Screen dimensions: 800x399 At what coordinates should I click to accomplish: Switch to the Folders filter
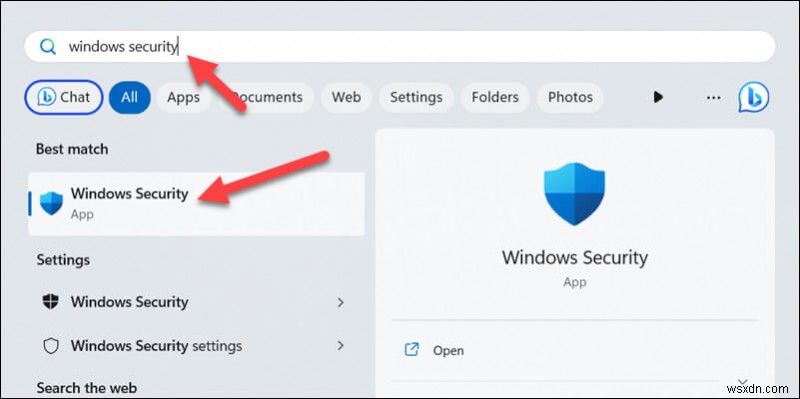tap(495, 97)
